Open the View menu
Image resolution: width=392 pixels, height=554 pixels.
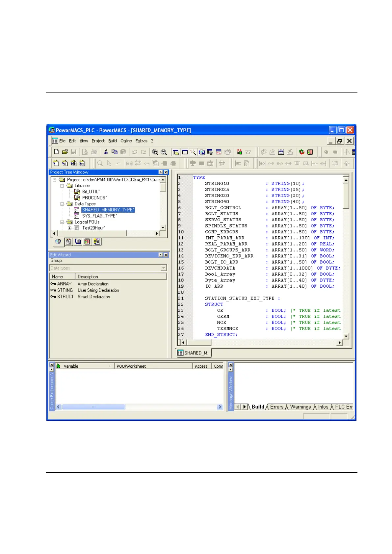(x=84, y=141)
